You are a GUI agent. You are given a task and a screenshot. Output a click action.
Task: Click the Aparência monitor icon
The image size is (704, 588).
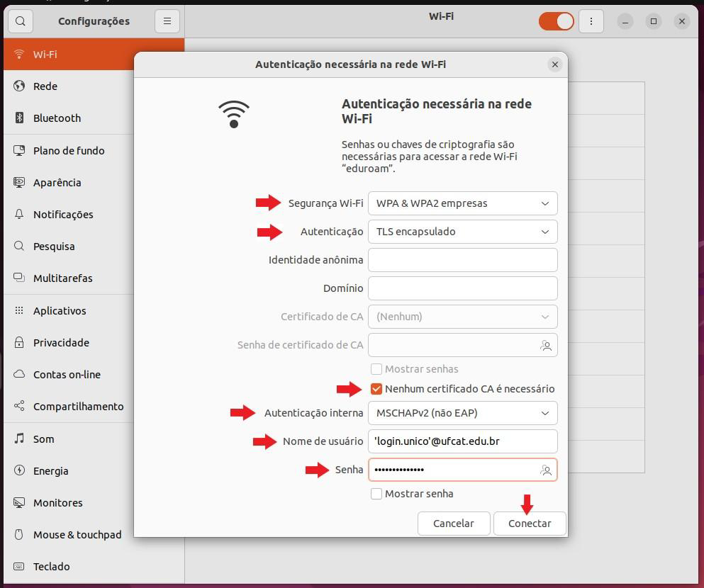click(19, 183)
